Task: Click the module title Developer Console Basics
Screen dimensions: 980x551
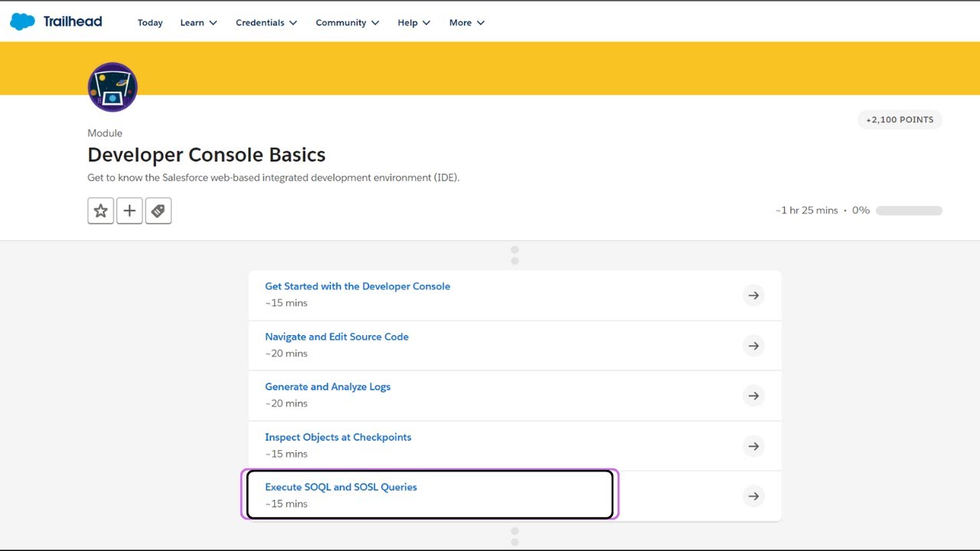Action: (207, 155)
